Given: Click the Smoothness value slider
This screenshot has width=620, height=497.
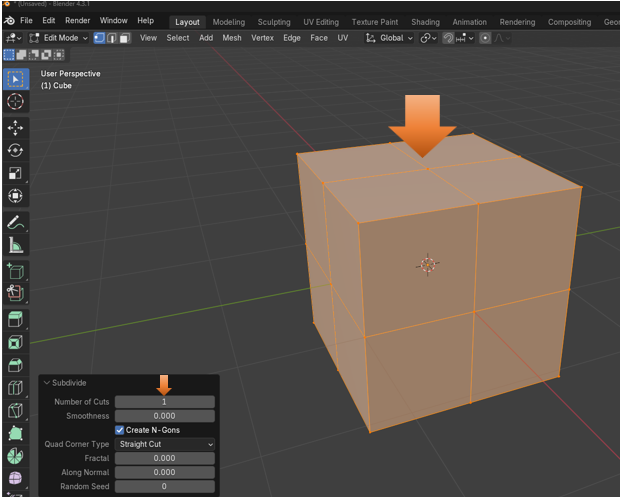Looking at the screenshot, I should pos(165,416).
